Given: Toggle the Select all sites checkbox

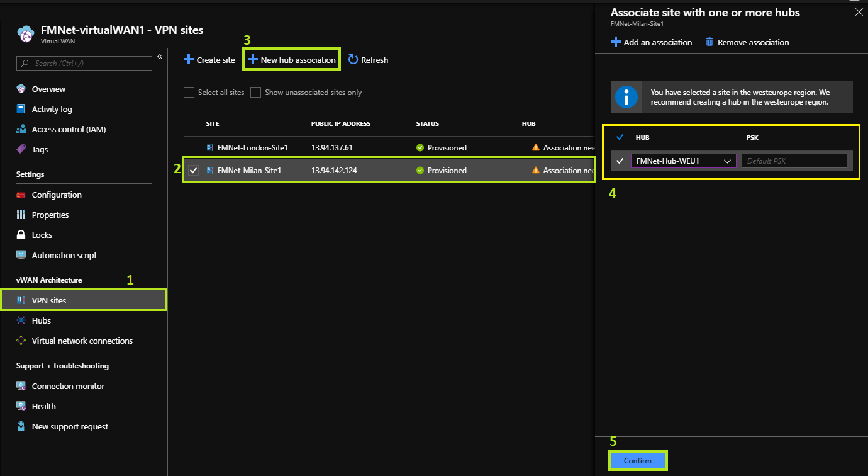Looking at the screenshot, I should 189,93.
